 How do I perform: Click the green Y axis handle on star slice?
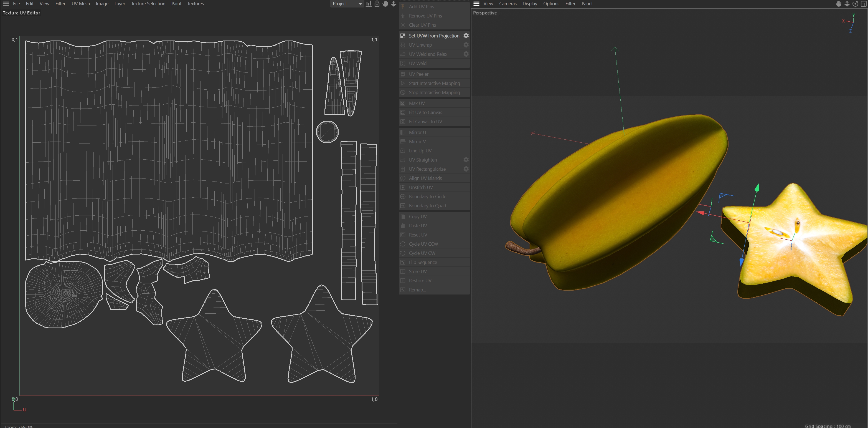click(x=757, y=188)
